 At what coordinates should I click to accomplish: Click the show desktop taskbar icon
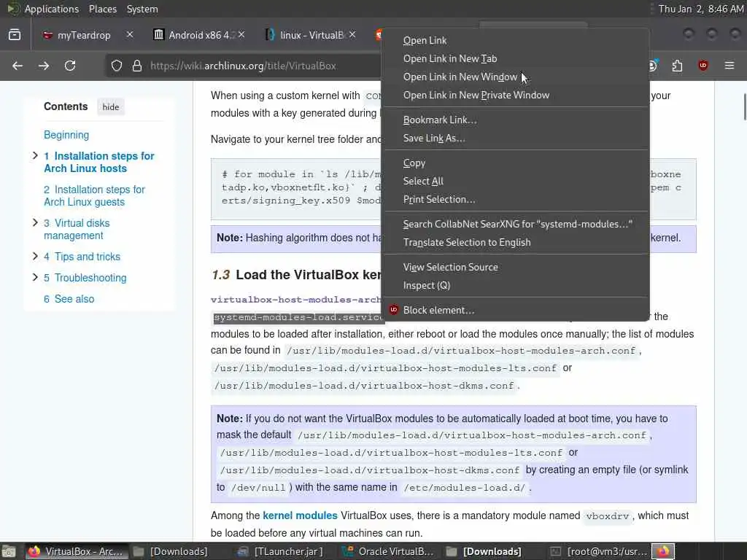[9, 551]
